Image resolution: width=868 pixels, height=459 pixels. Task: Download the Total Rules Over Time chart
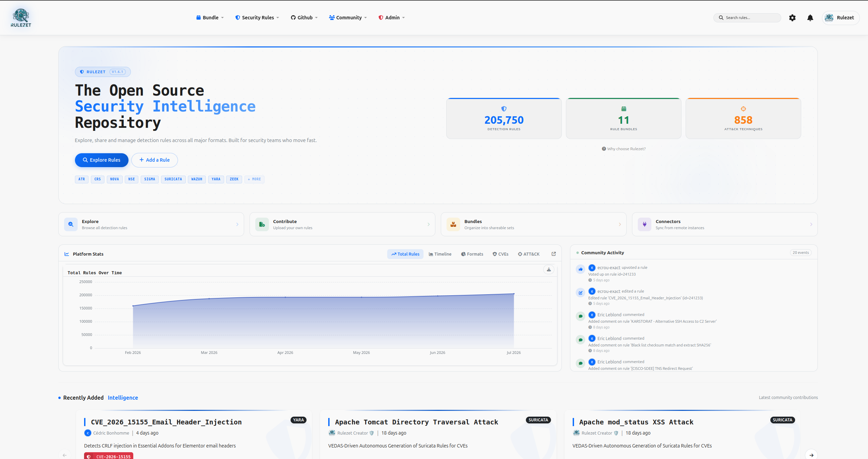pos(549,270)
